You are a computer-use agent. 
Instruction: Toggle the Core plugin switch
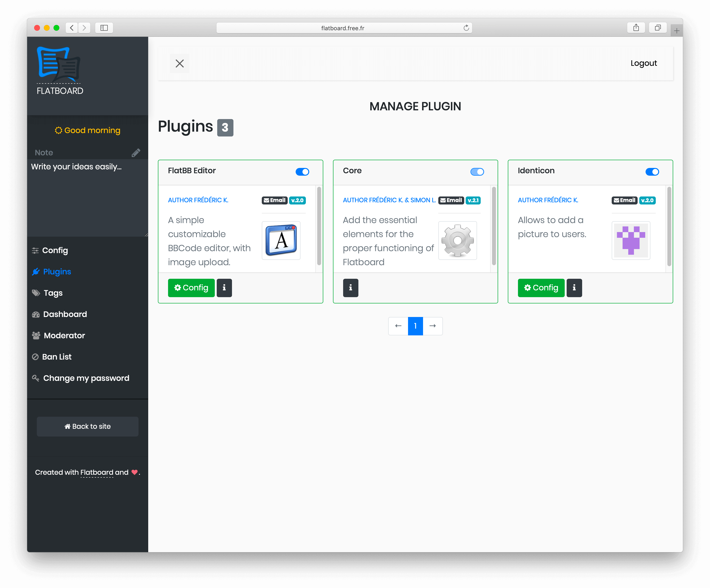click(477, 172)
